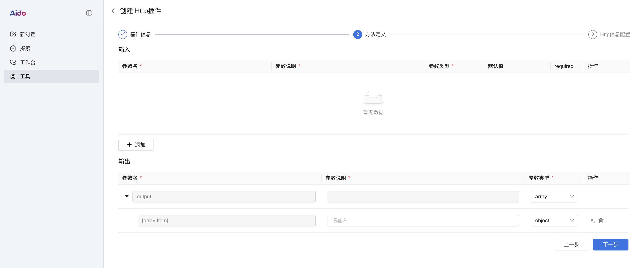Add child node to array item
The width and height of the screenshot is (644, 268).
[x=593, y=221]
